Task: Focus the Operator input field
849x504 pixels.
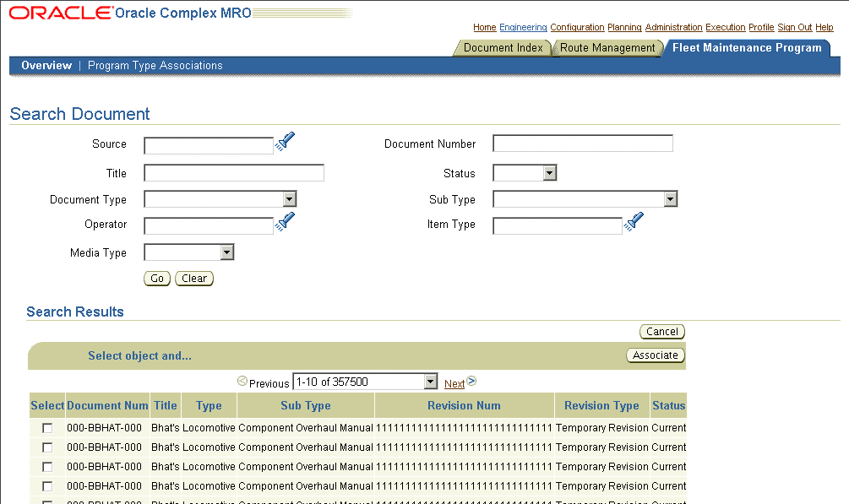Action: (209, 225)
